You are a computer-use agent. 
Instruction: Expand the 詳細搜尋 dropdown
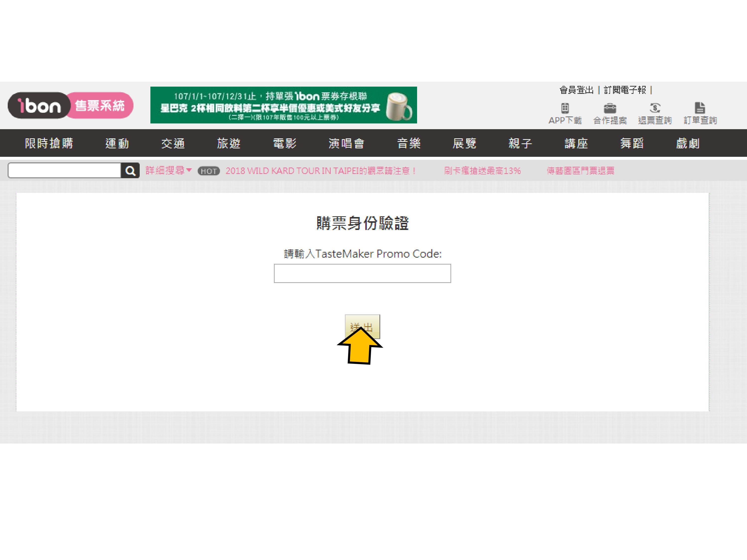169,170
